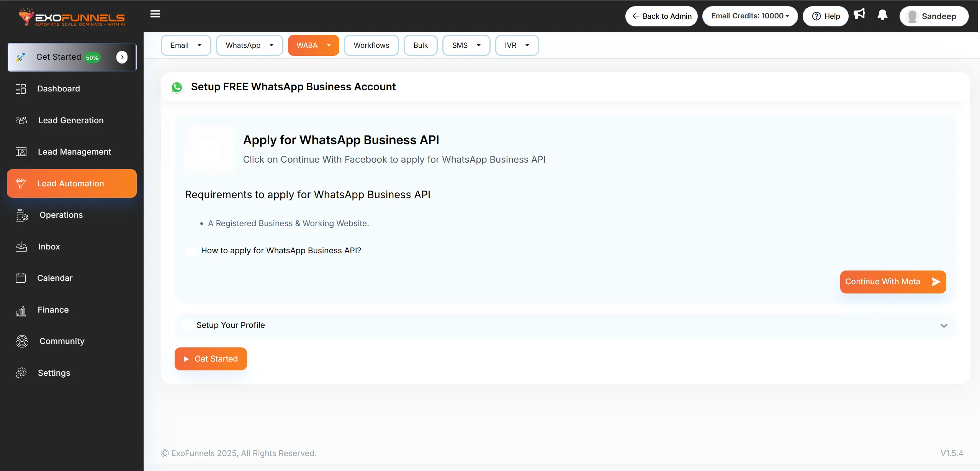Open Lead Generation in the sidebar

point(72,121)
